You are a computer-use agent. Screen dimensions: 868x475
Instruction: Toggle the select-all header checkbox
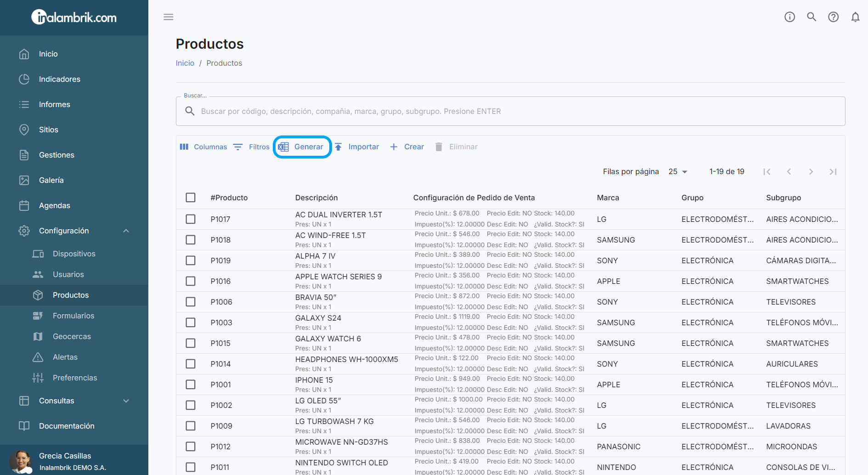click(191, 198)
